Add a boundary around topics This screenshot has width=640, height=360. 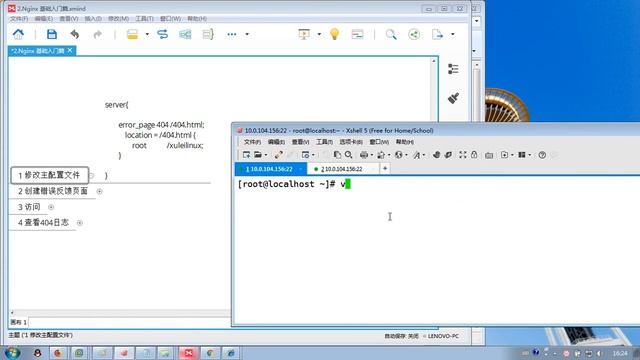[185, 34]
